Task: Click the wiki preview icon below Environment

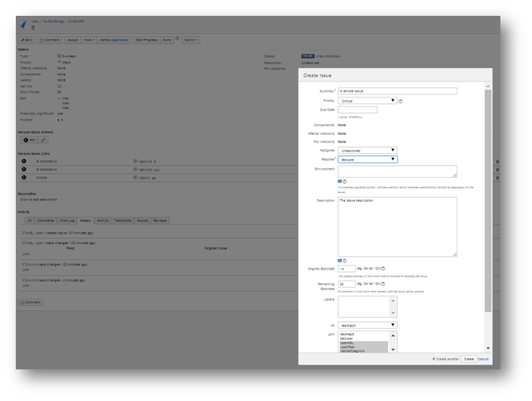Action: coord(339,182)
